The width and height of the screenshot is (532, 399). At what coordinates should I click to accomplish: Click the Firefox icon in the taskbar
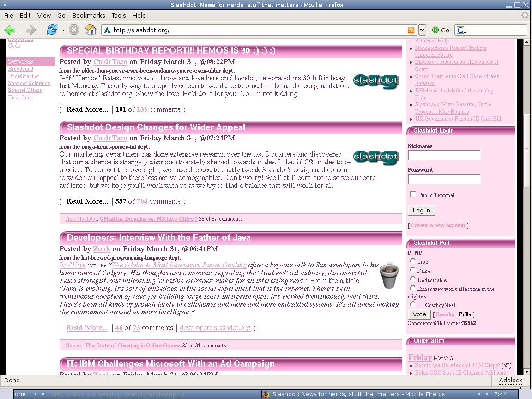pyautogui.click(x=266, y=394)
